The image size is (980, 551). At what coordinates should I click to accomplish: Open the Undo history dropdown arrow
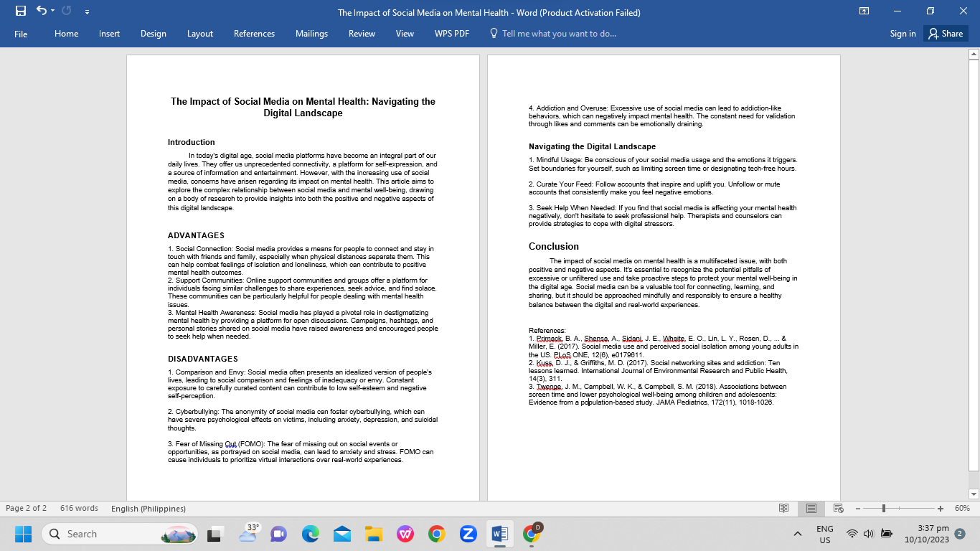point(52,11)
